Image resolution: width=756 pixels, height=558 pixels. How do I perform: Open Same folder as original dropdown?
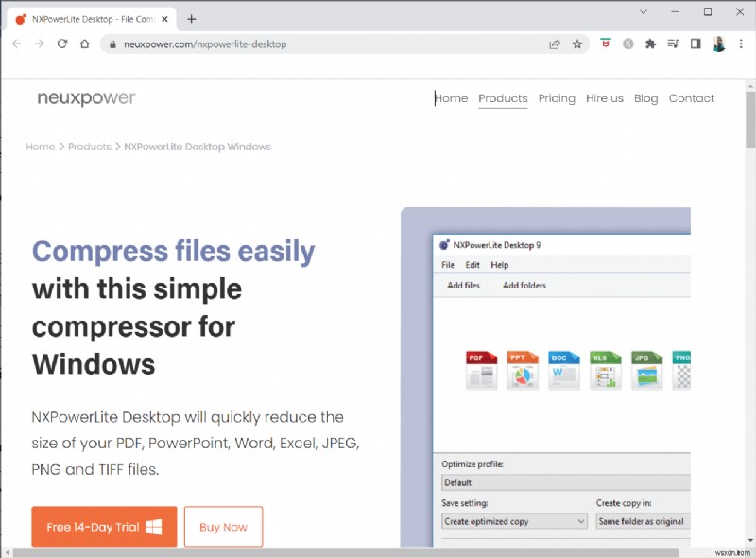tap(644, 521)
